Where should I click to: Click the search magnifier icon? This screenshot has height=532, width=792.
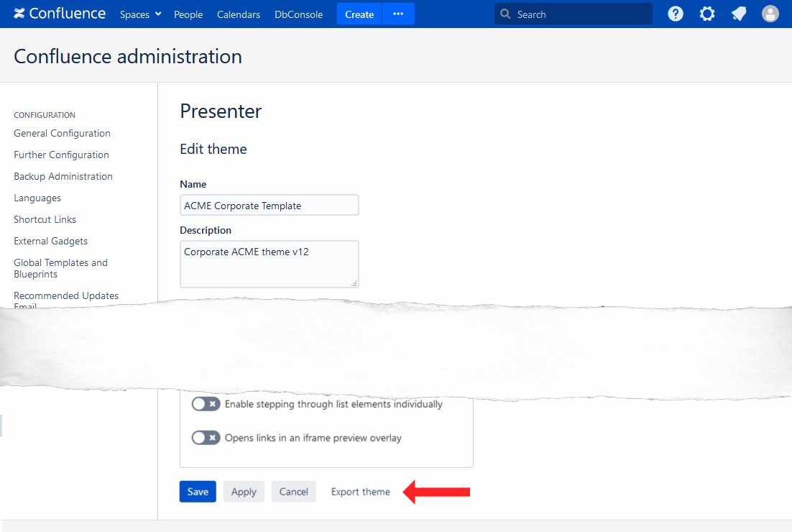click(505, 14)
